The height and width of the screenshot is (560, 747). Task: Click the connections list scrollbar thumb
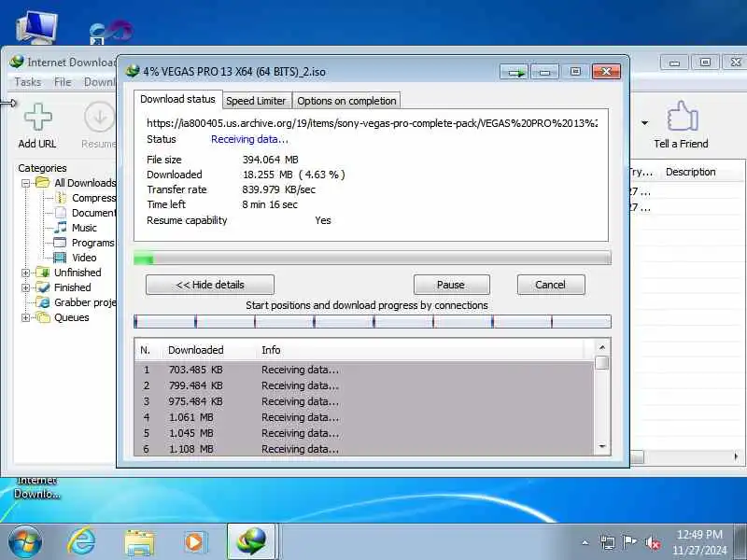point(602,362)
